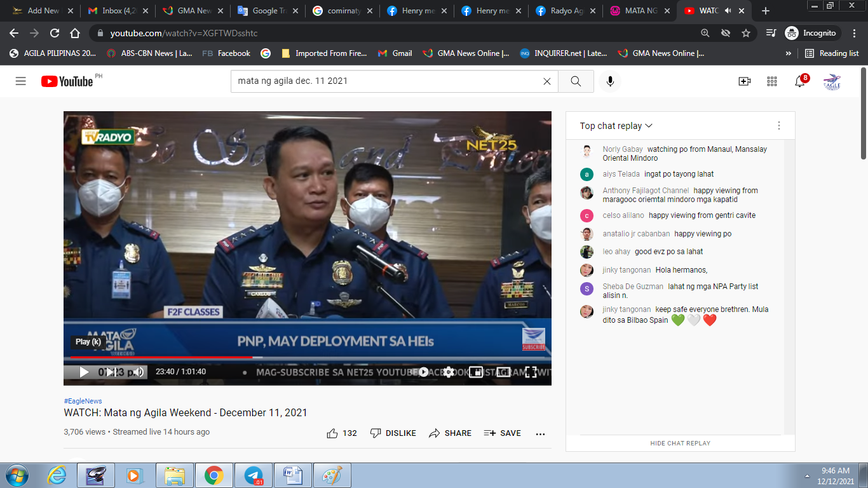Enable the miniplayer
The image size is (868, 488).
click(x=475, y=372)
